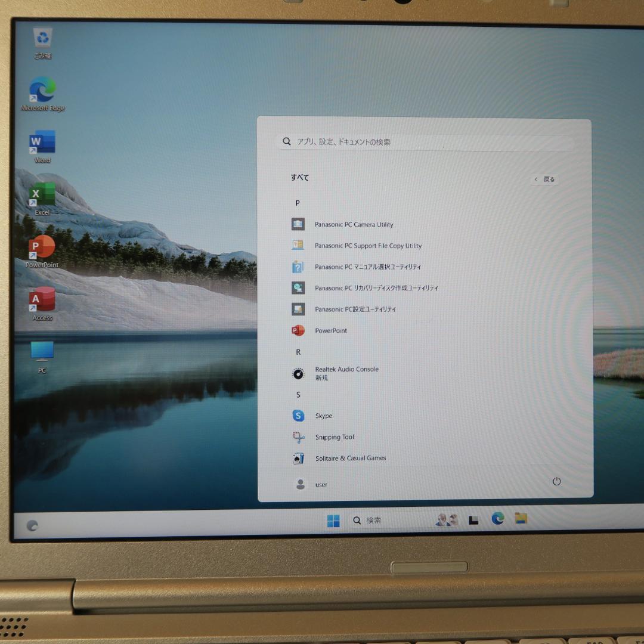
Task: Click the taskbar 検索 search box
Action: [x=390, y=521]
